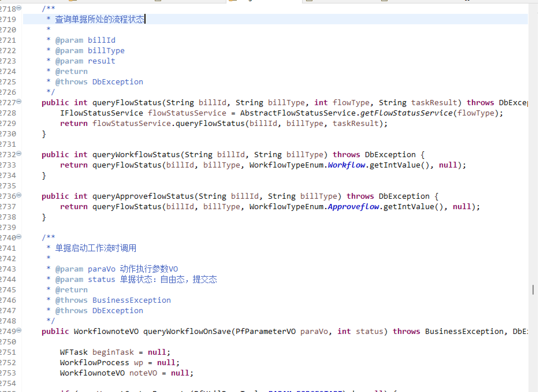The height and width of the screenshot is (392, 538).
Task: Click '@throws DbException' on line 2747
Action: (99, 311)
